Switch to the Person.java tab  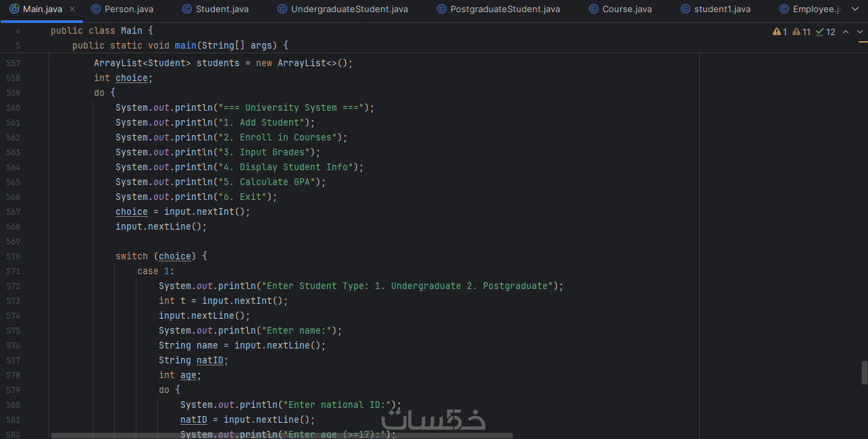click(122, 9)
